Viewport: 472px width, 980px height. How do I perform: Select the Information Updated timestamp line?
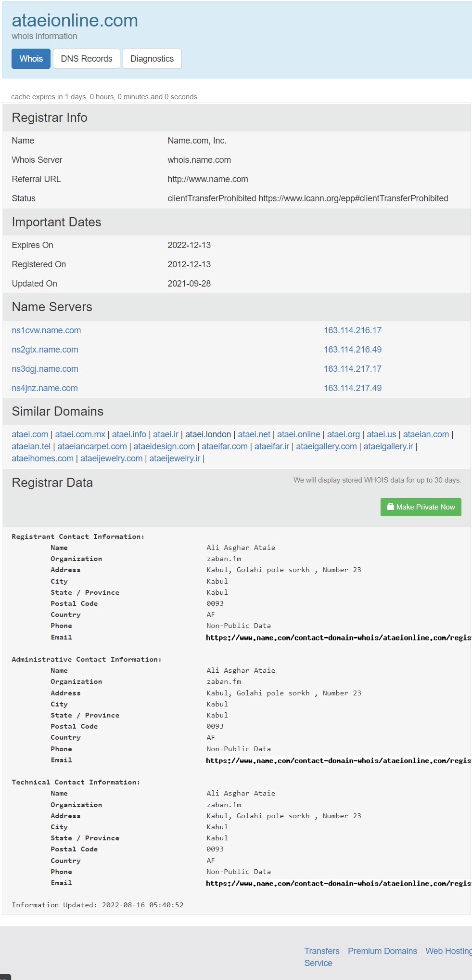click(98, 905)
